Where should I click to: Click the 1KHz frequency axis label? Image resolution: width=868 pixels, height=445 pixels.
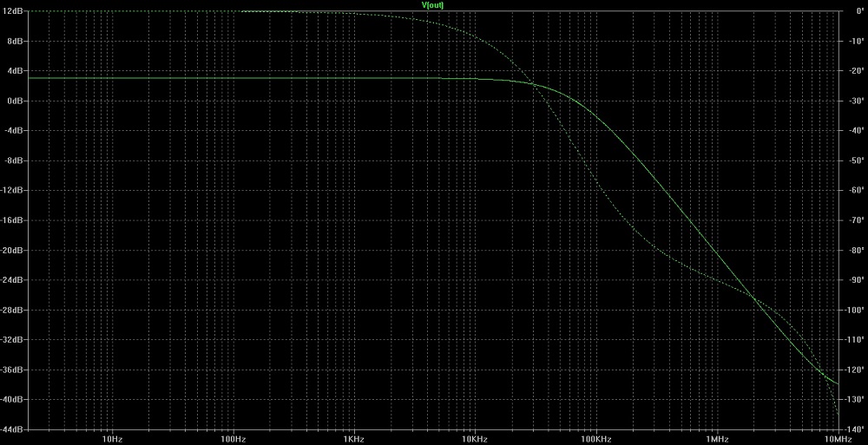click(x=354, y=439)
